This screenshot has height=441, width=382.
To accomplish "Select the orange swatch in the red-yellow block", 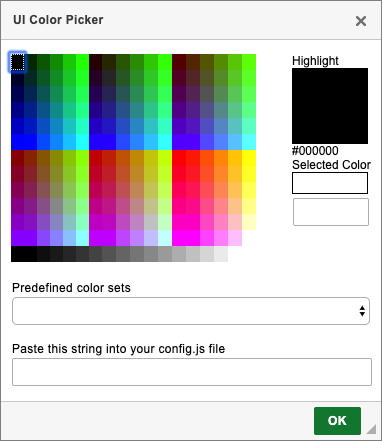I will coord(221,158).
